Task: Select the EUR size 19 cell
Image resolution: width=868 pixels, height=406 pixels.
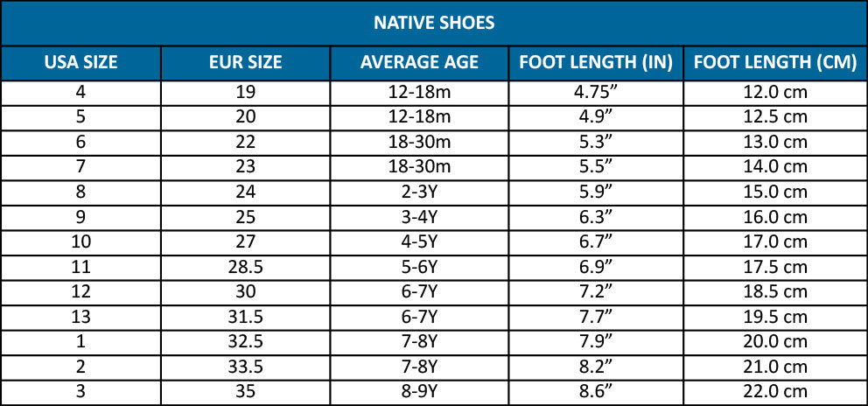Action: [x=246, y=92]
